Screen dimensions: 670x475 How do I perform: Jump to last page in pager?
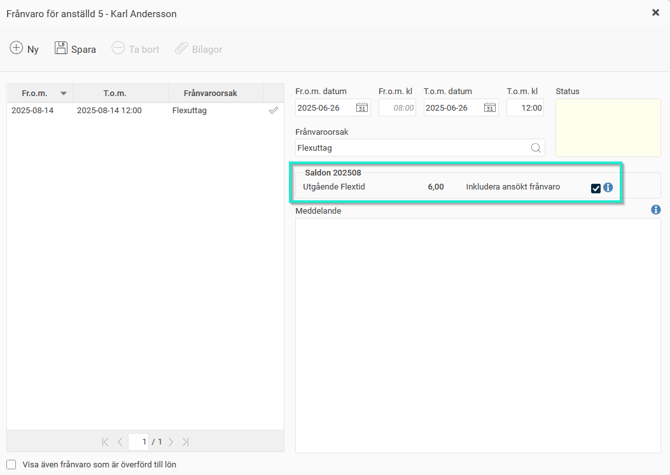pyautogui.click(x=186, y=442)
